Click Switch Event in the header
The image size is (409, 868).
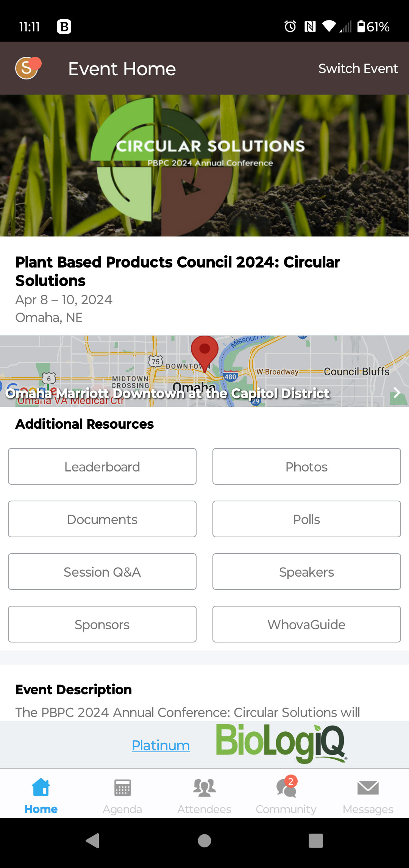point(358,68)
